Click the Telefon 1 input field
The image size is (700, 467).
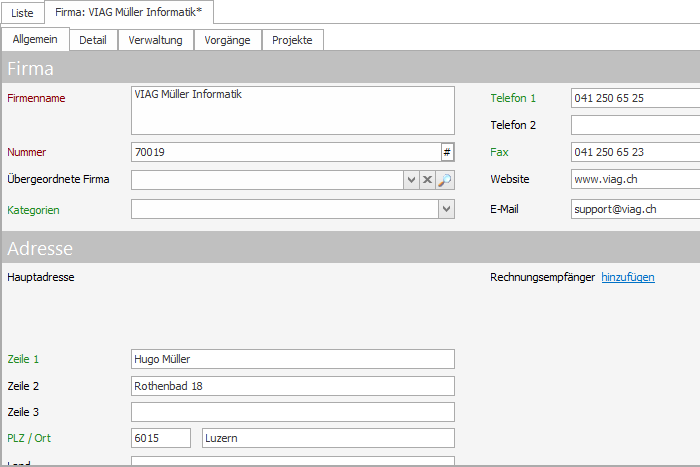(635, 98)
